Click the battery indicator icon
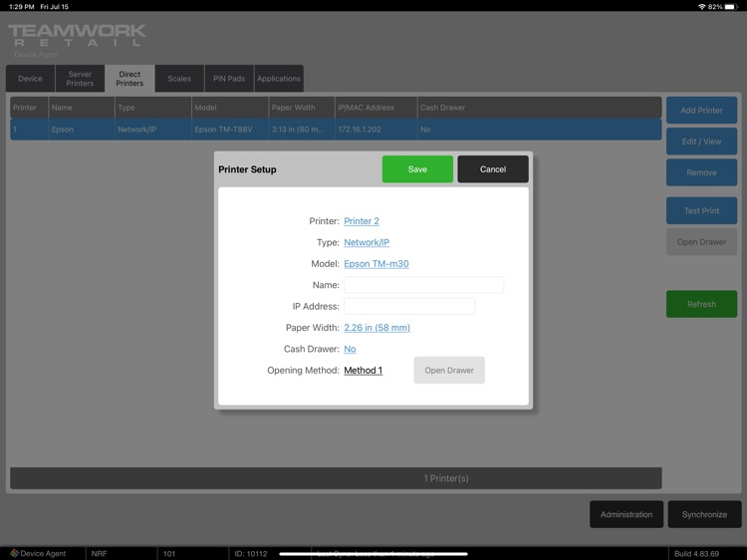Viewport: 747px width, 560px height. pos(731,7)
